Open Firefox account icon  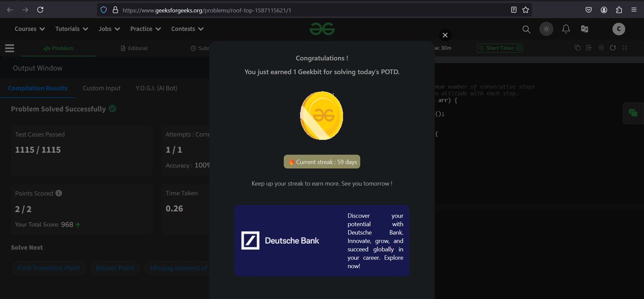tap(604, 10)
